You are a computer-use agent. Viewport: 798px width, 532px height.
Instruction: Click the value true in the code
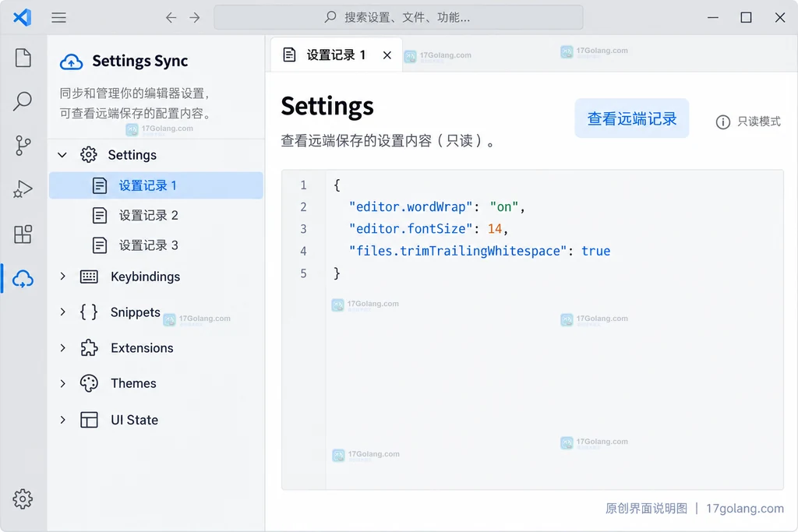pyautogui.click(x=596, y=251)
